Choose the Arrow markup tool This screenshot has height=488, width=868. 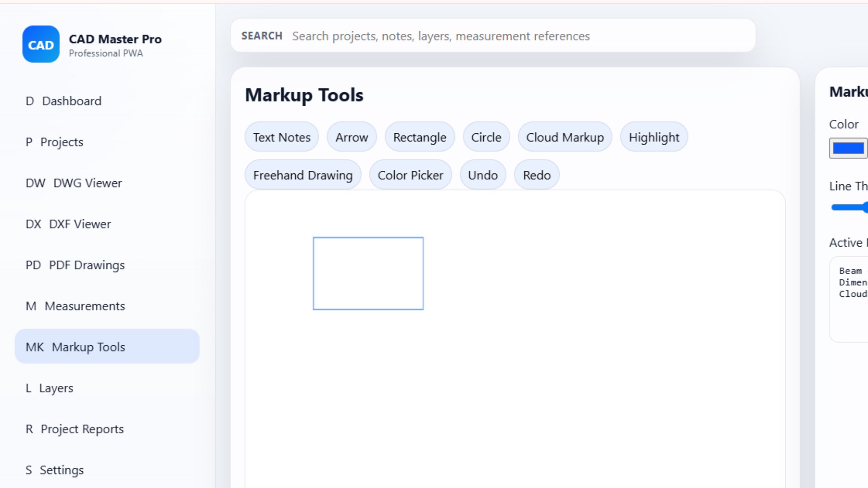[352, 137]
